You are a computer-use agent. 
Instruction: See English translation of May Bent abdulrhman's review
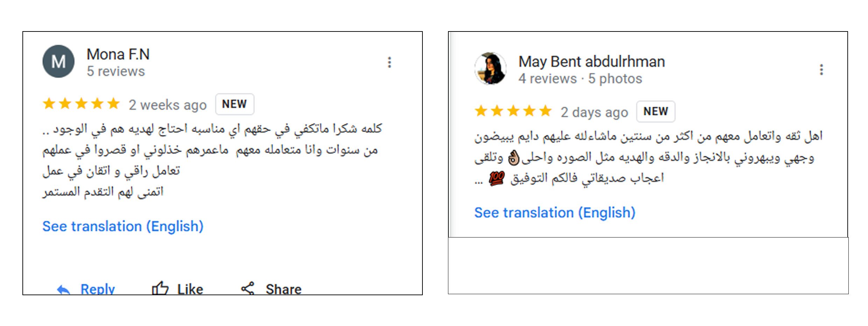(x=555, y=213)
